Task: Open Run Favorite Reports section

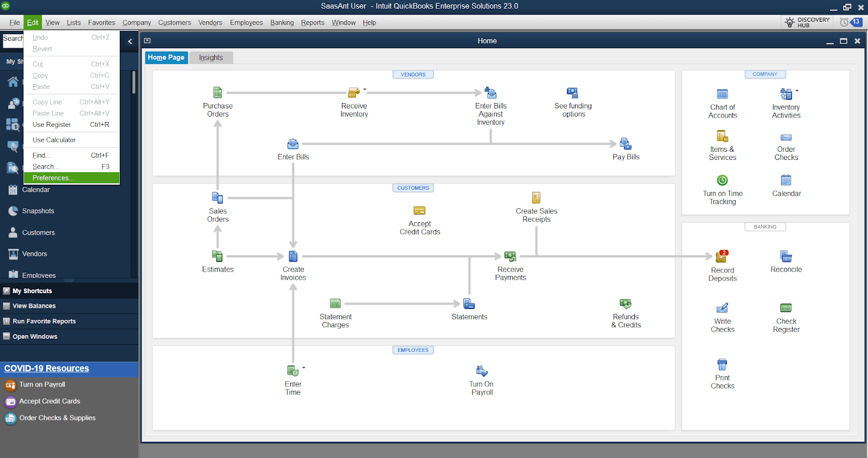Action: (x=69, y=321)
